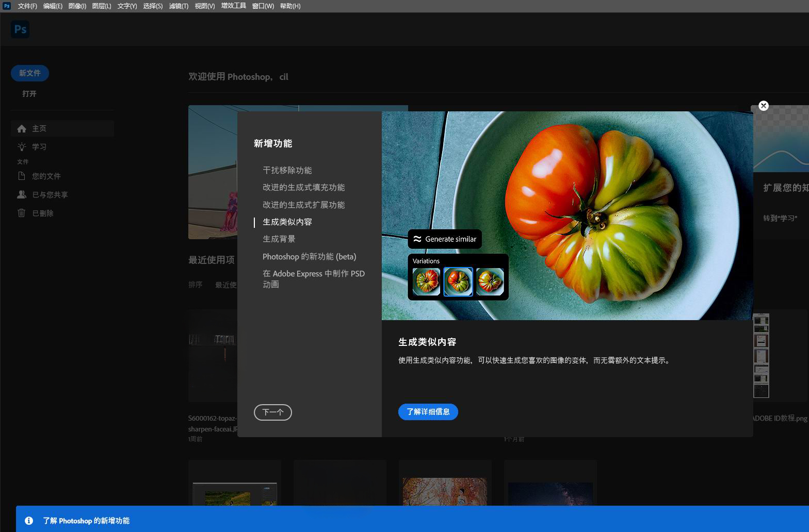Open the 增效工具 menu
This screenshot has height=532, width=809.
[233, 6]
